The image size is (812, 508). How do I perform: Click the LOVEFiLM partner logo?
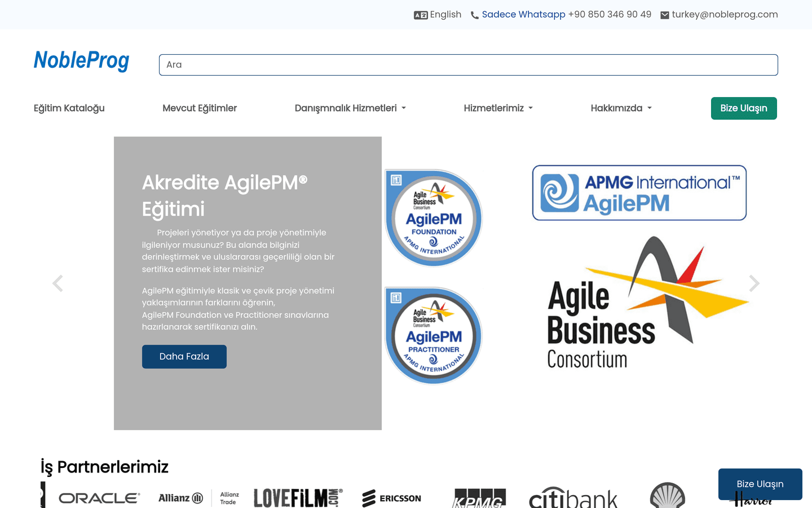click(x=298, y=498)
